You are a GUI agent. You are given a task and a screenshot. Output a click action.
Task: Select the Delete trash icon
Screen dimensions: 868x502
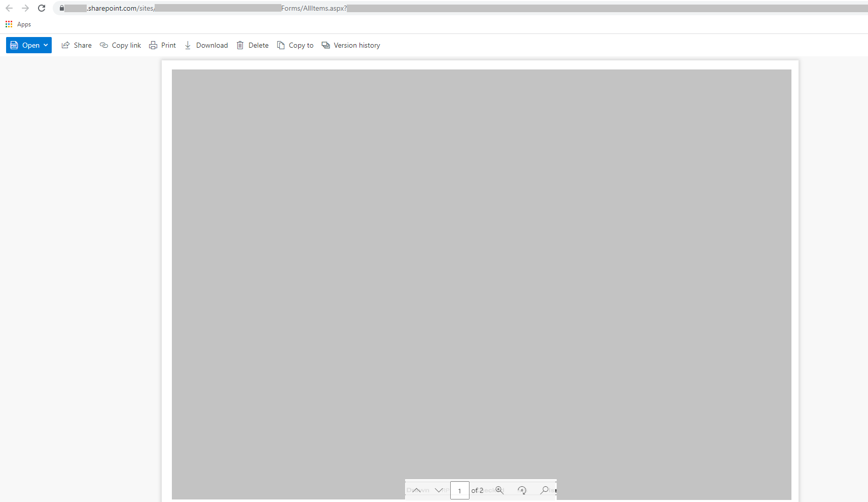pyautogui.click(x=240, y=45)
